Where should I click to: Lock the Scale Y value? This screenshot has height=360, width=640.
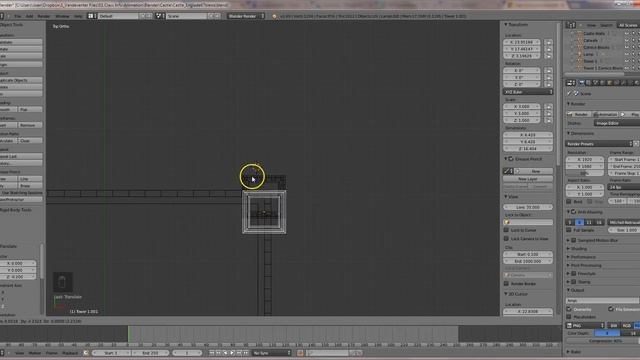click(x=548, y=113)
